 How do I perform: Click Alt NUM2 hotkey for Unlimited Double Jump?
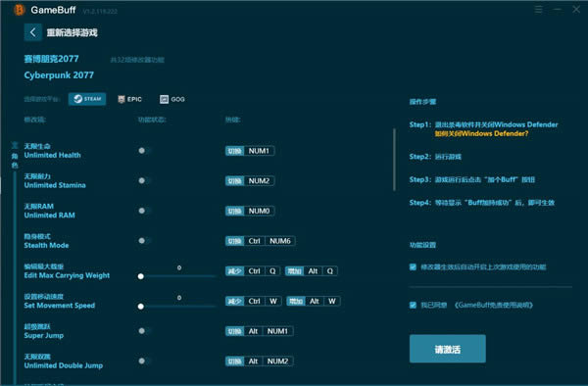(259, 361)
